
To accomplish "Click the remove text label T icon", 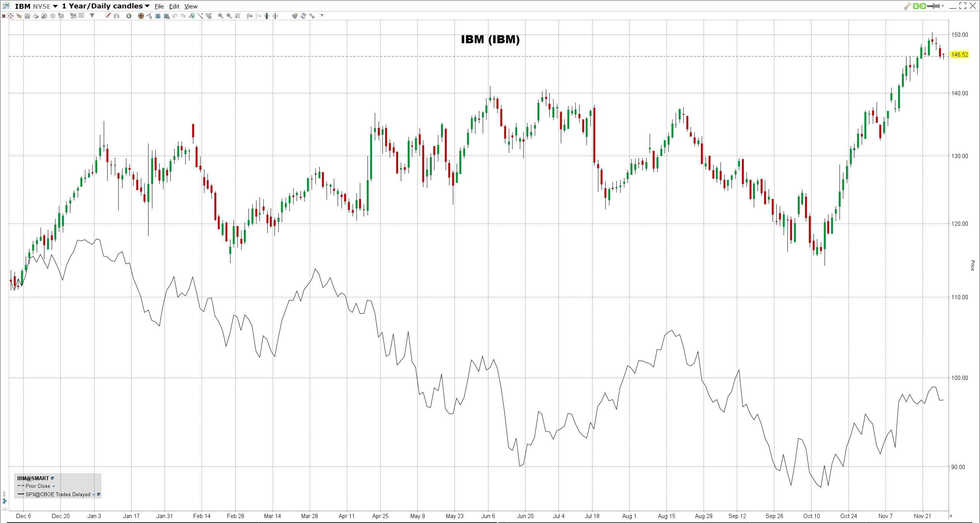I will (x=167, y=16).
